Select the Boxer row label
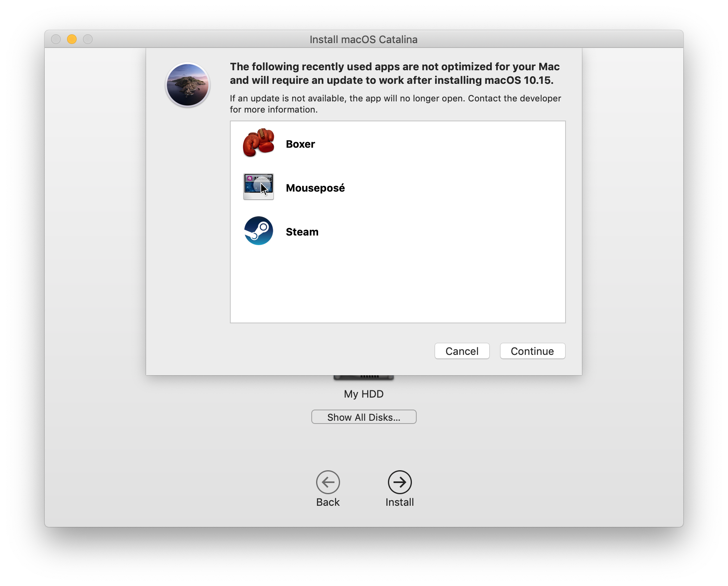 coord(301,144)
